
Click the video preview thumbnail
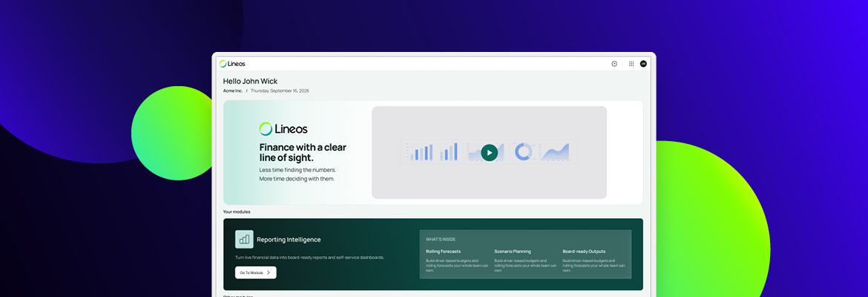click(490, 152)
